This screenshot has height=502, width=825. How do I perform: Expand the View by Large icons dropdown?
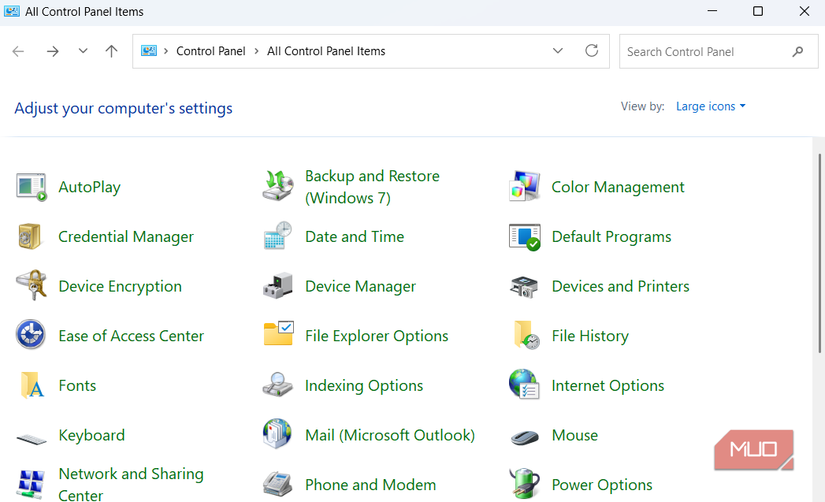click(710, 106)
